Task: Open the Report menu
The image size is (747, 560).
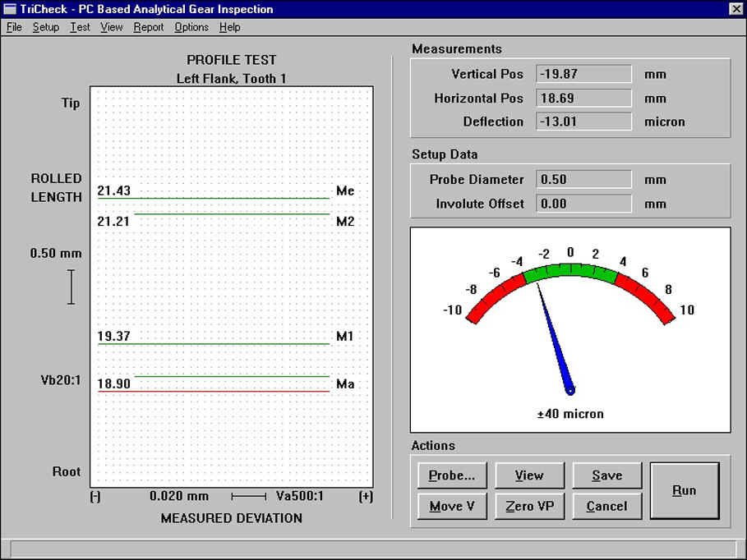Action: (149, 27)
